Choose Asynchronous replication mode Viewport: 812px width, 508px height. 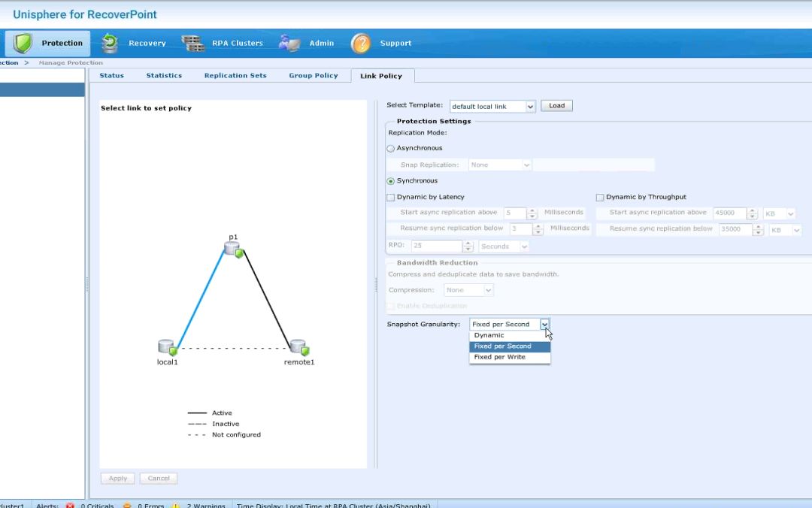pyautogui.click(x=391, y=149)
